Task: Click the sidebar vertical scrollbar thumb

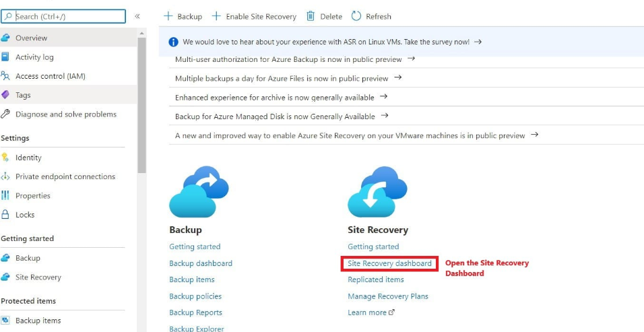Action: tap(141, 104)
